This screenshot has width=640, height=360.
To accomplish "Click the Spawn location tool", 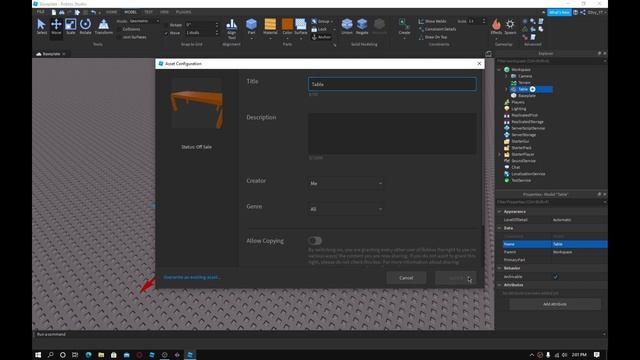I will (510, 27).
